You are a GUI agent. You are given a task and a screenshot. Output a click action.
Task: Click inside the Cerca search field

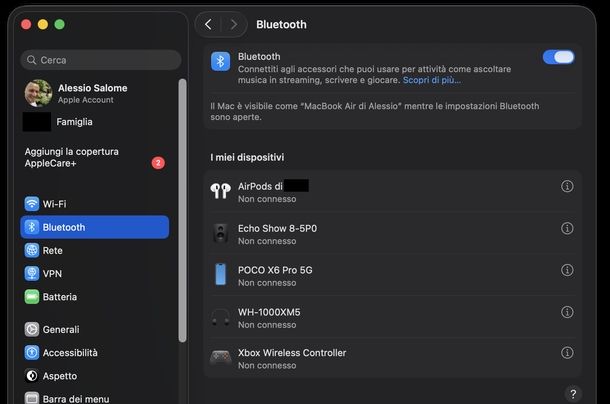point(98,60)
